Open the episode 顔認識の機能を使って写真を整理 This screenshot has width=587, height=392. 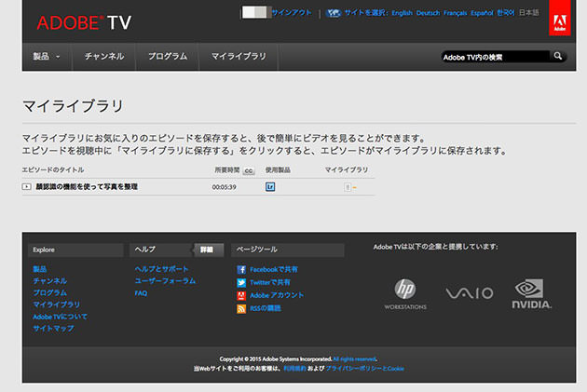click(87, 186)
